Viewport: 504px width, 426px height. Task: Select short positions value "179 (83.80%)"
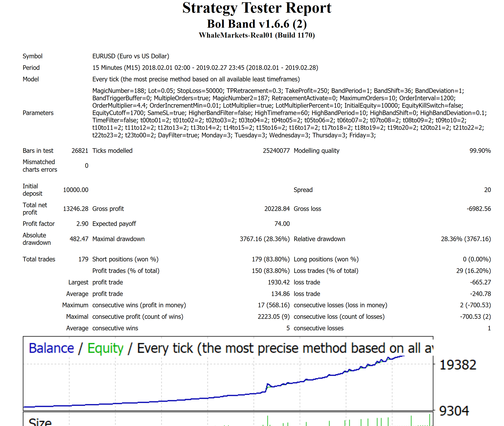pos(271,259)
